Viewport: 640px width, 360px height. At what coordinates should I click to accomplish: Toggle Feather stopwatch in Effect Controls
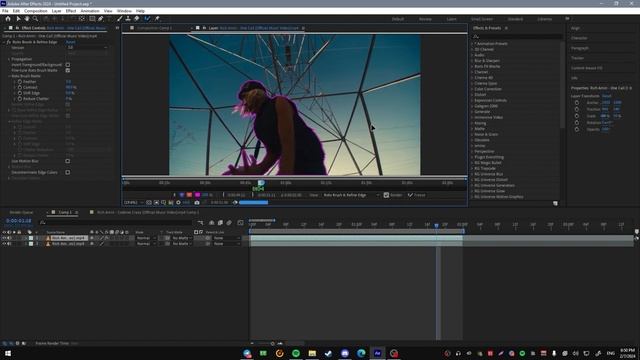(x=20, y=82)
